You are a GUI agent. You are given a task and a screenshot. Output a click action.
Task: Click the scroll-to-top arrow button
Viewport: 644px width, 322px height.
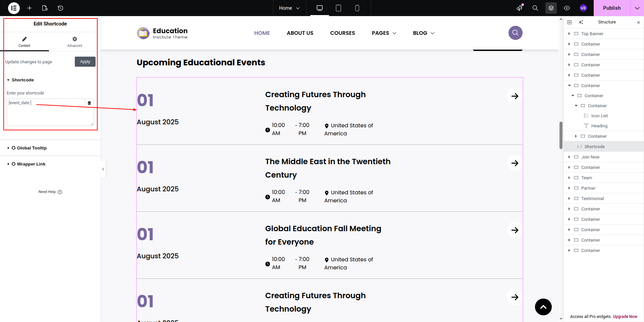[x=543, y=307]
